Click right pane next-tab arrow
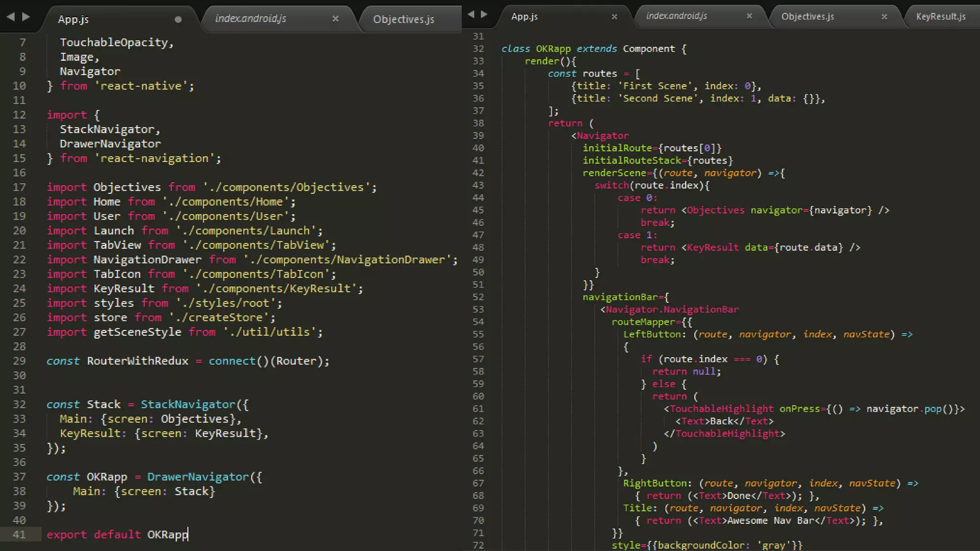This screenshot has height=551, width=980. 484,14
